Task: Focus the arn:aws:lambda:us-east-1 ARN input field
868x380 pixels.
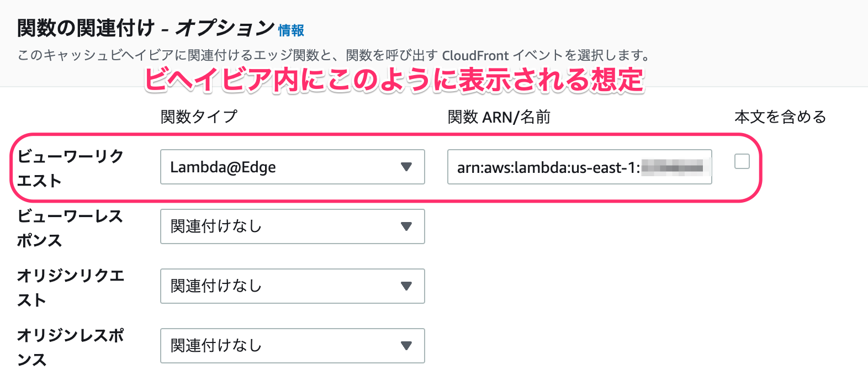Action: pos(579,167)
